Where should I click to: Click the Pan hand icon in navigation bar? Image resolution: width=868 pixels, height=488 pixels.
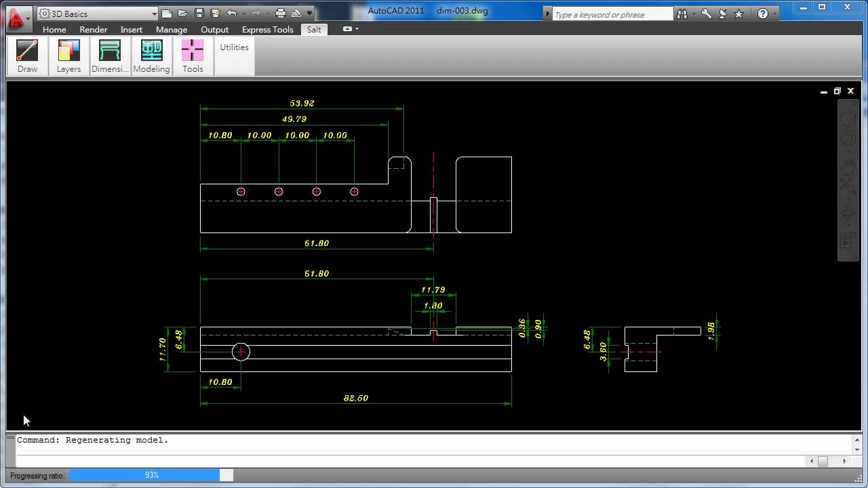tap(848, 165)
